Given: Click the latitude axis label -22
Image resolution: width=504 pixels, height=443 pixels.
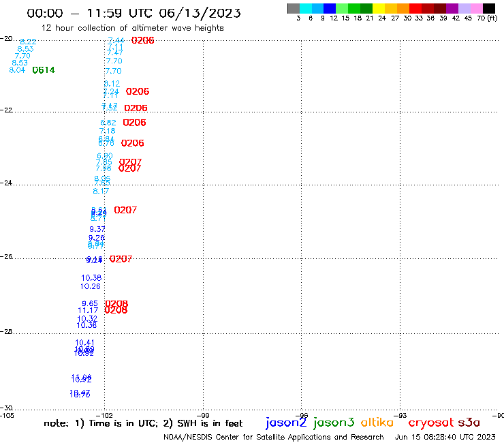Looking at the screenshot, I should [x=6, y=110].
